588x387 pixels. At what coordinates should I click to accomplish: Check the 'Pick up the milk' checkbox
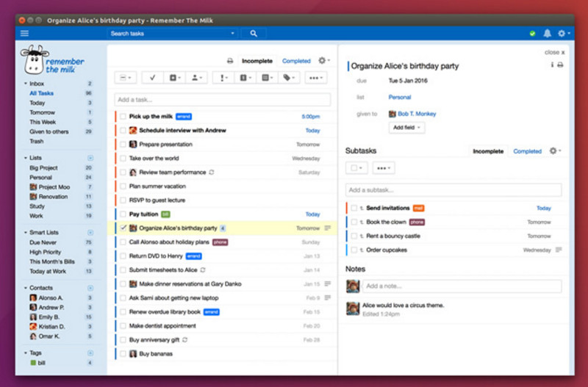123,116
